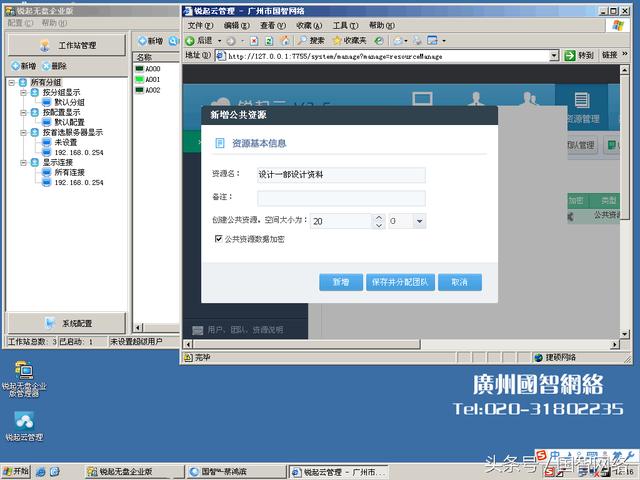Select workstation A002 in the list
640x480 pixels.
tap(148, 90)
